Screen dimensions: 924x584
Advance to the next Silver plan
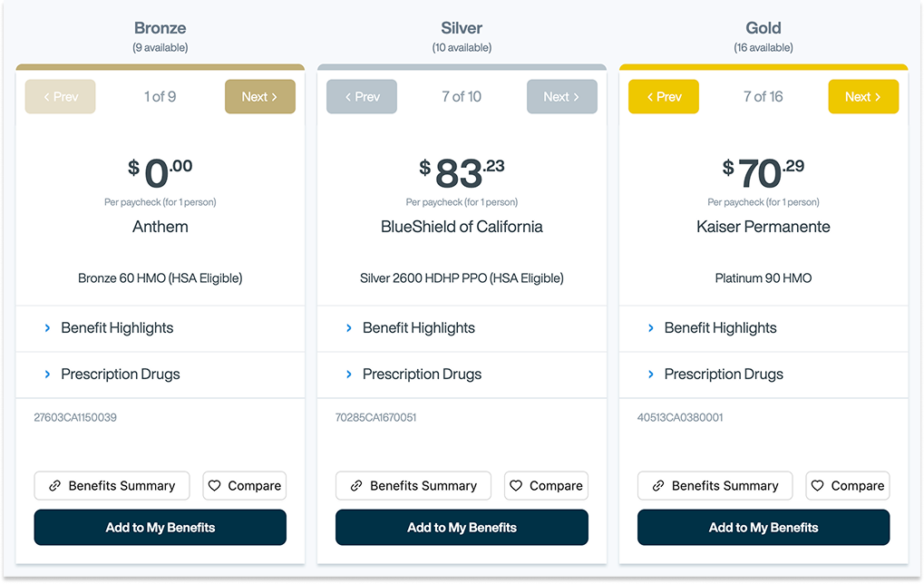(x=561, y=97)
